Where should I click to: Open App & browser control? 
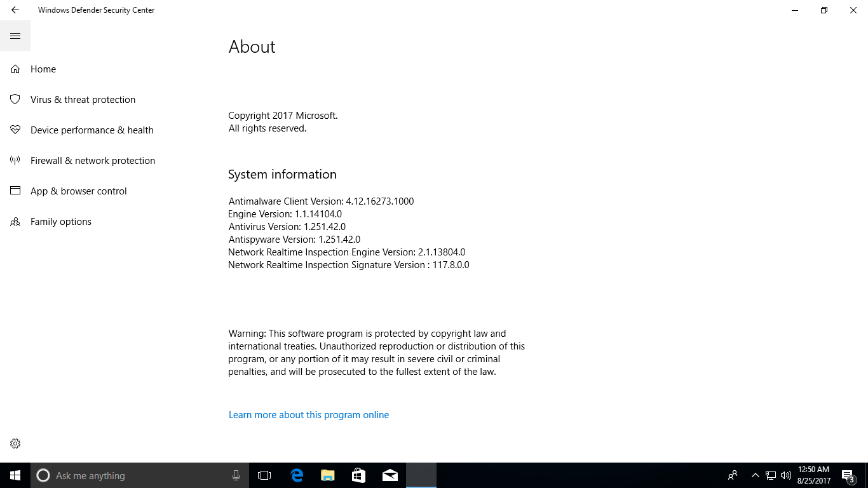click(79, 191)
